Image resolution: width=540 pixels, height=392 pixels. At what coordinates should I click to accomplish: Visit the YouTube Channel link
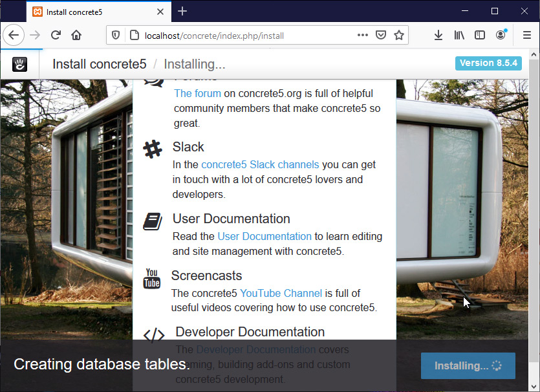(281, 293)
